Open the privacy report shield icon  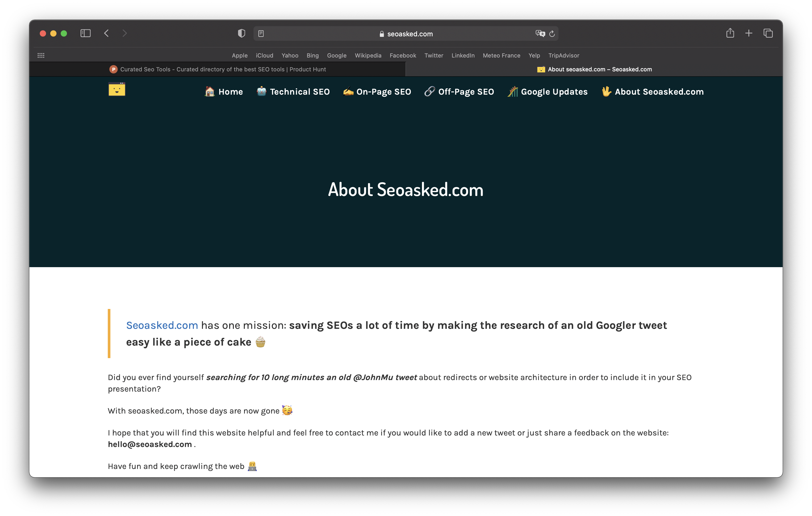pos(241,33)
